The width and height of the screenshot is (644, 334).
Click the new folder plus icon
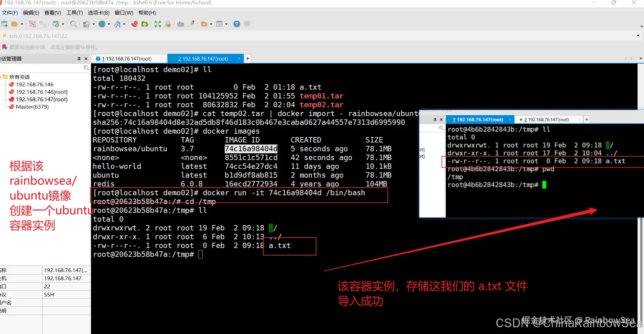tap(204, 24)
